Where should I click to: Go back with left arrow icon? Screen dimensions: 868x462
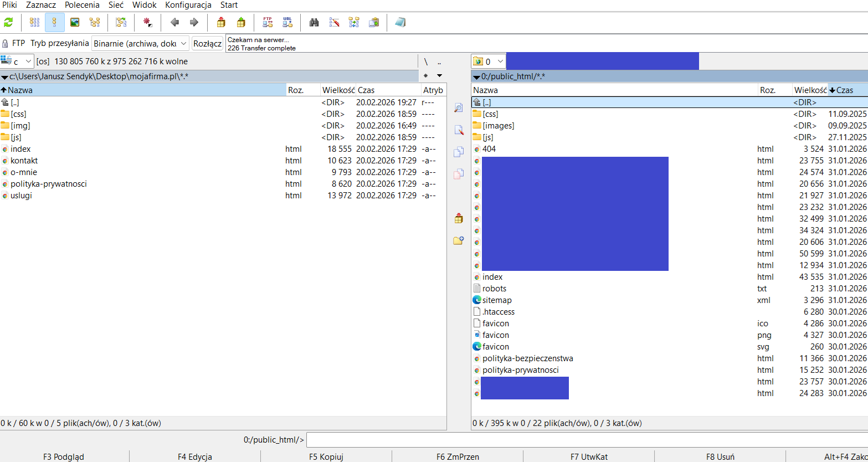click(x=175, y=23)
